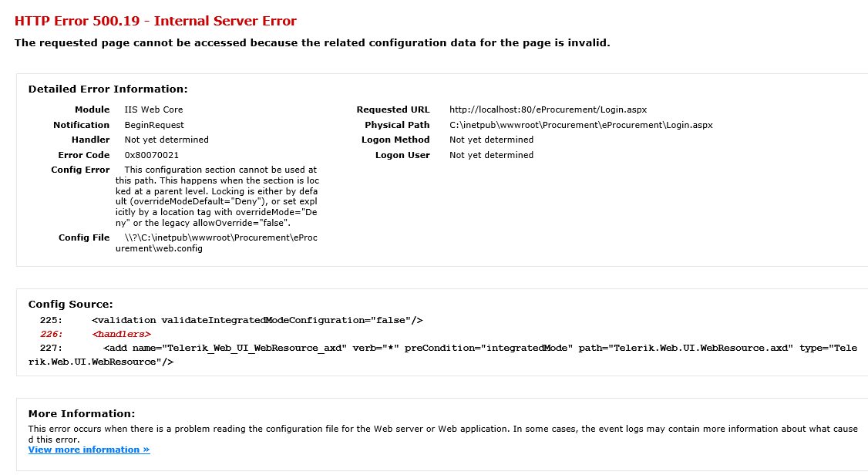Click the Error Code label
Screen dimensions: 868x475
point(83,155)
